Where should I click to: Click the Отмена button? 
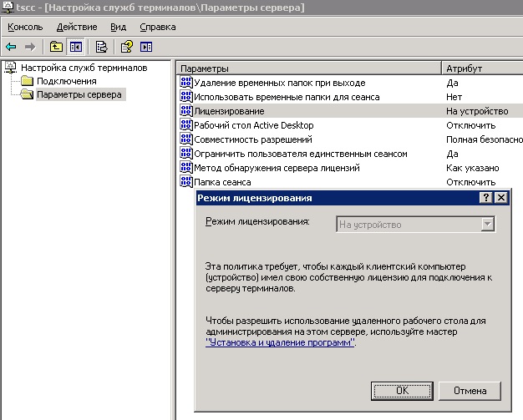(x=470, y=391)
